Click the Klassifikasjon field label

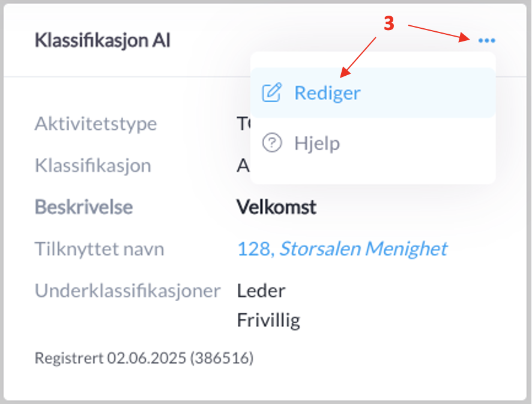click(92, 165)
